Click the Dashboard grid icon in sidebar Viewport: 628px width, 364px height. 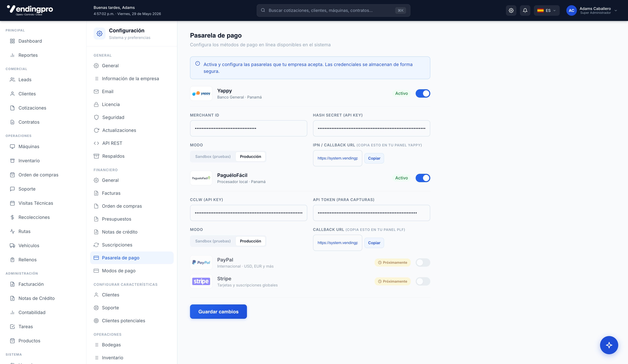12,41
